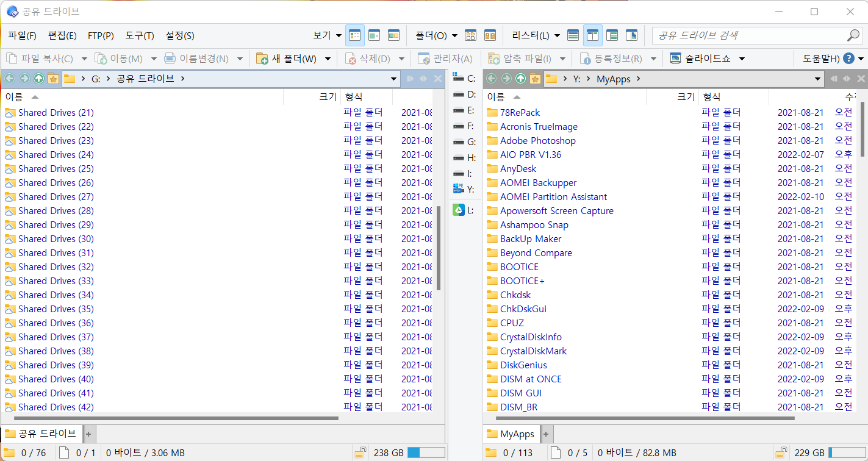Viewport: 868px width, 461px height.
Task: Expand the chevron after 공유 드라이브 in path
Action: 183,79
